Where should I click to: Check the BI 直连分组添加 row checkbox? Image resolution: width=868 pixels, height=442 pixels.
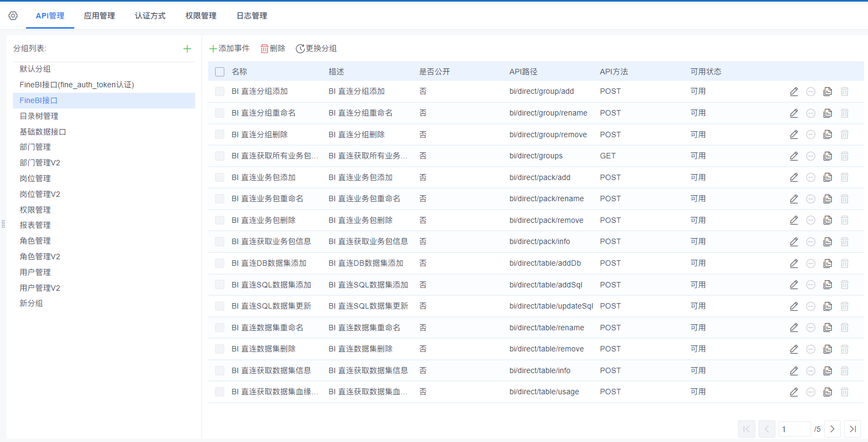[x=219, y=92]
